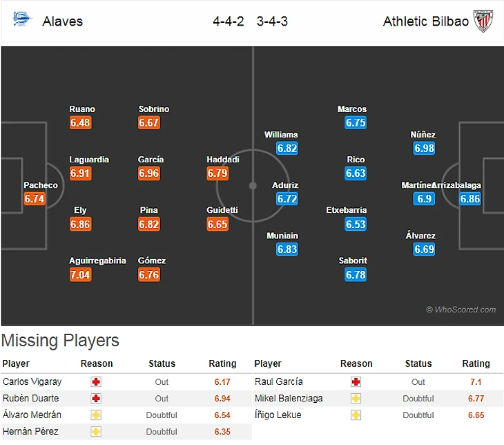
Task: Click the WhoScored.com copyright watermark
Action: (x=461, y=310)
